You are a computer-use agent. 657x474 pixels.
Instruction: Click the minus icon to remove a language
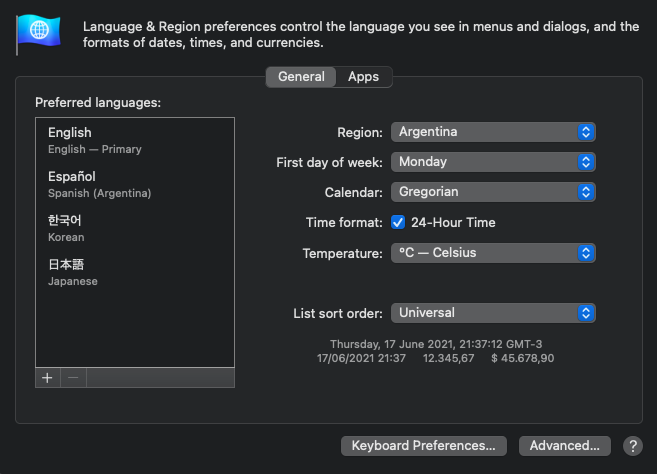pos(72,378)
